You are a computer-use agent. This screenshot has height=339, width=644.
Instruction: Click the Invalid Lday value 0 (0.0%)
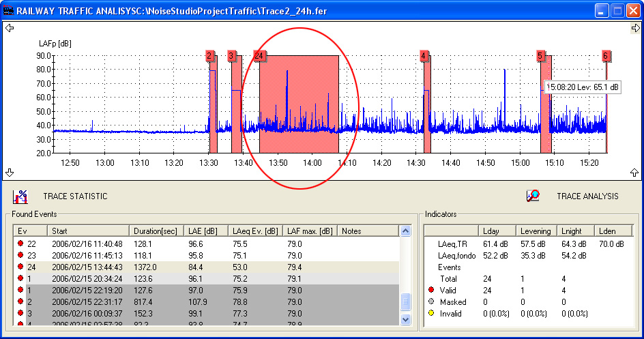pos(496,314)
